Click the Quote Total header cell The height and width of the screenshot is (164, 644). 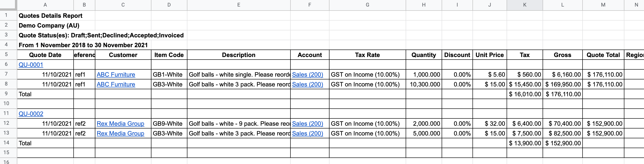pos(603,55)
